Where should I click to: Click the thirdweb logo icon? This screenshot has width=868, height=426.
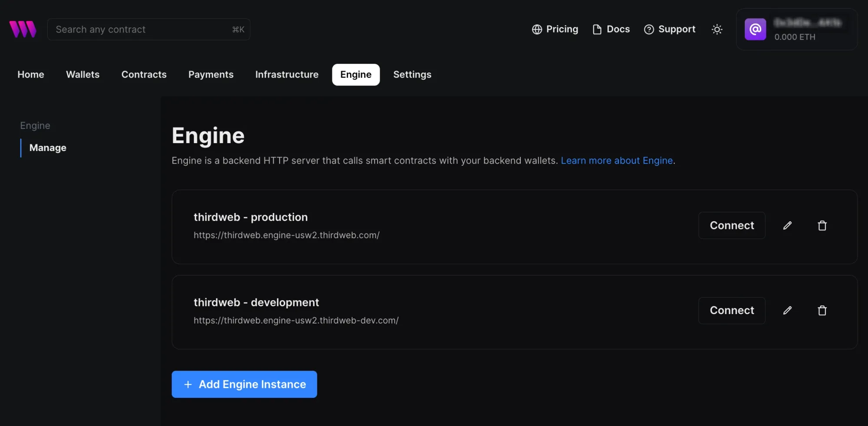pyautogui.click(x=23, y=29)
